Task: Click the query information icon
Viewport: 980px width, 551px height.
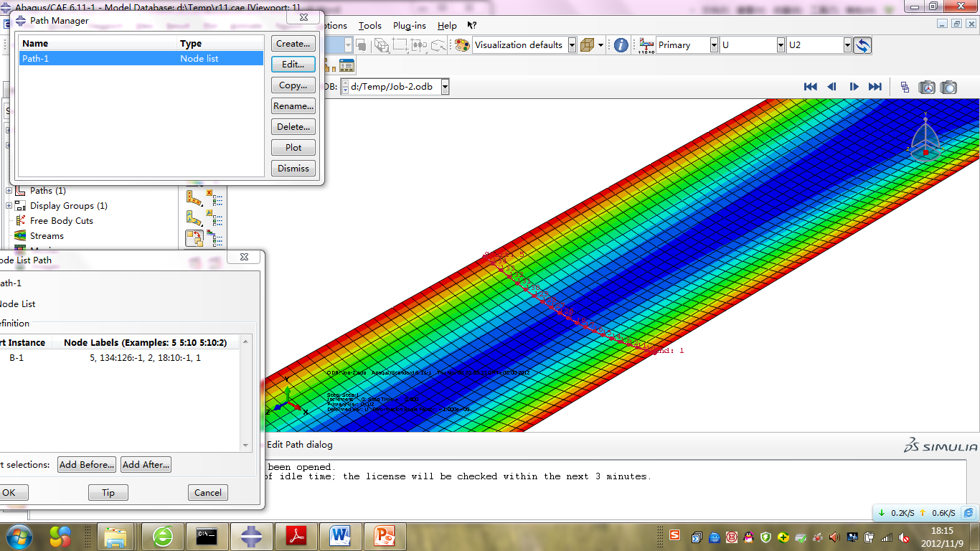Action: point(621,45)
